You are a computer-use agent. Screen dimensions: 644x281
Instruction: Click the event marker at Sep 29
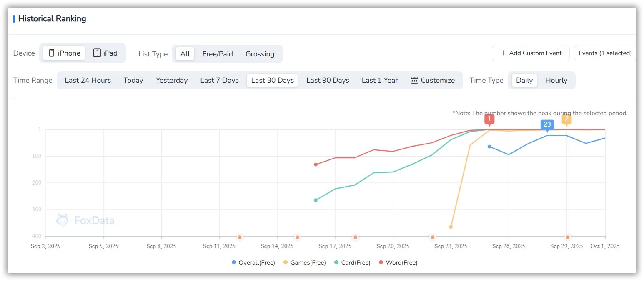click(x=567, y=237)
